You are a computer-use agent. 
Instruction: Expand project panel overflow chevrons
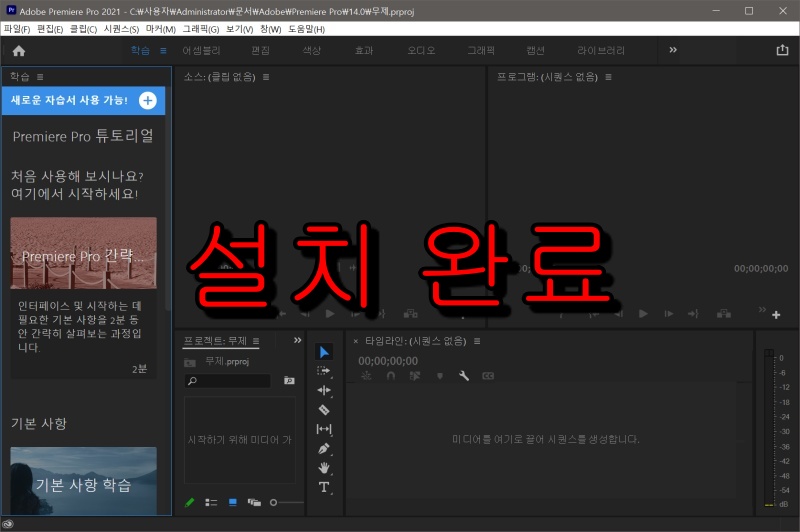297,340
